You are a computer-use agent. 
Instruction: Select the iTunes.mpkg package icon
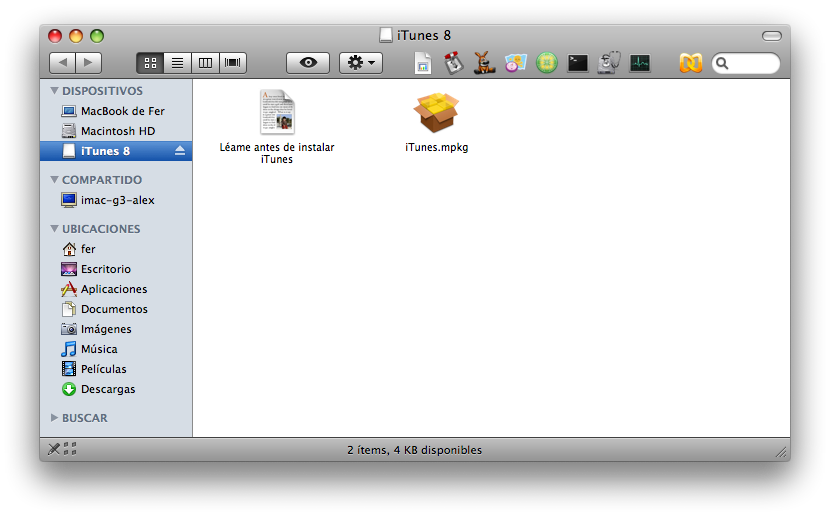(x=436, y=112)
